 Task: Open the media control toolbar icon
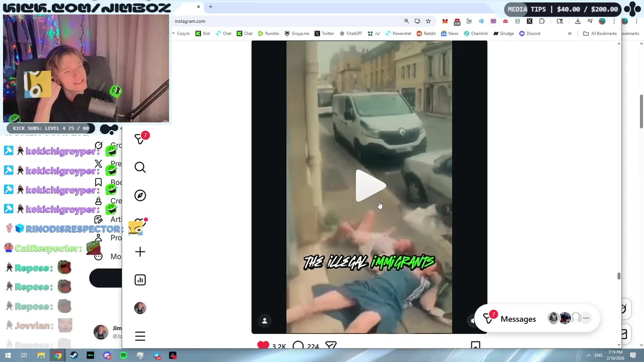(x=590, y=21)
